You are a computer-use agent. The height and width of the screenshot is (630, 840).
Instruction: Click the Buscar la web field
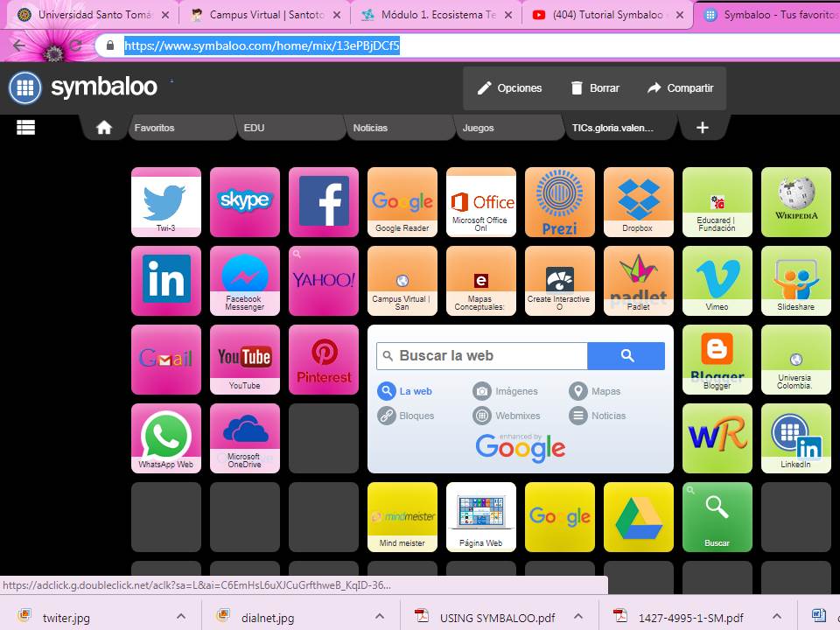click(x=482, y=356)
